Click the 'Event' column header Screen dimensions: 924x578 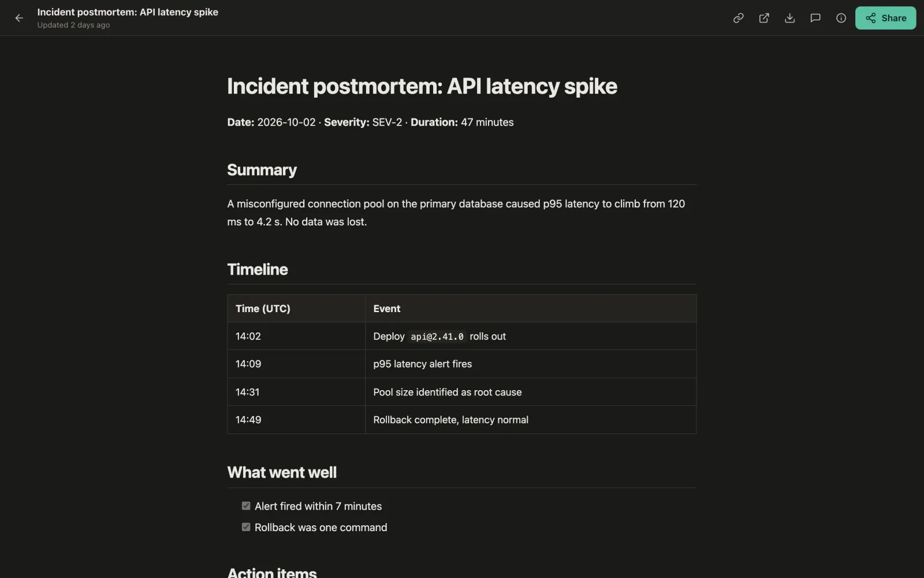coord(531,309)
